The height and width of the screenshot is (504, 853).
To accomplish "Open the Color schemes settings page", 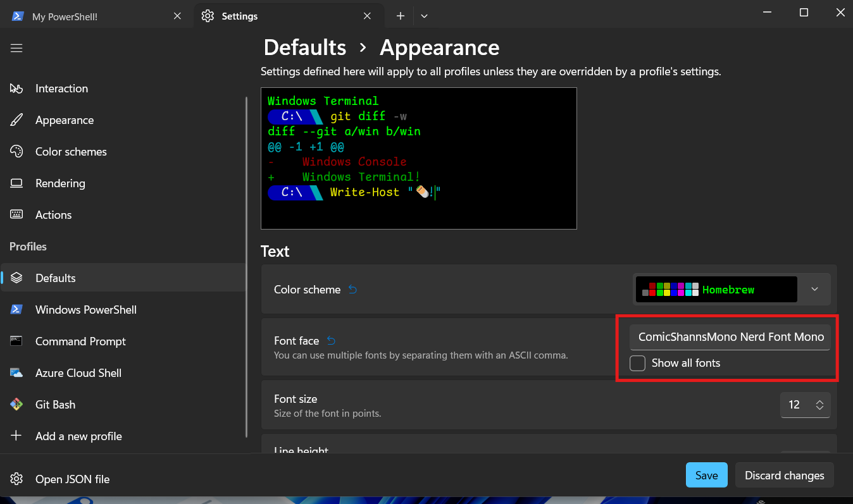I will (x=123, y=152).
